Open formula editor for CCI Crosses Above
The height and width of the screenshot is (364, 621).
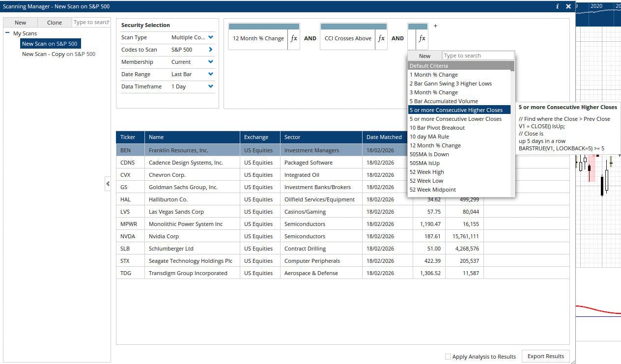coord(381,38)
